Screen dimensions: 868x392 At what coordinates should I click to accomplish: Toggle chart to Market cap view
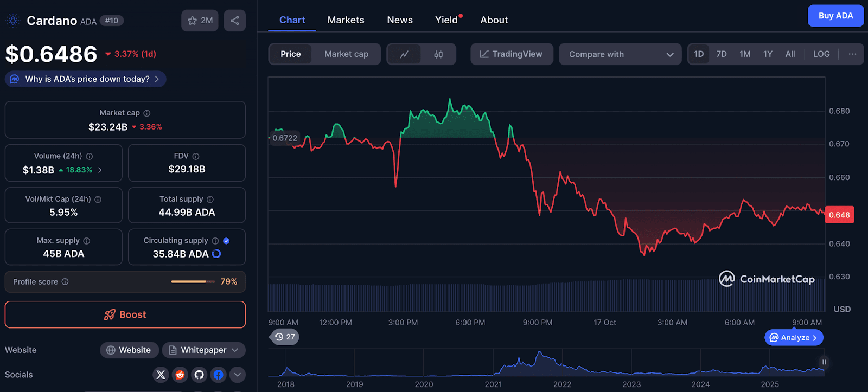tap(346, 54)
